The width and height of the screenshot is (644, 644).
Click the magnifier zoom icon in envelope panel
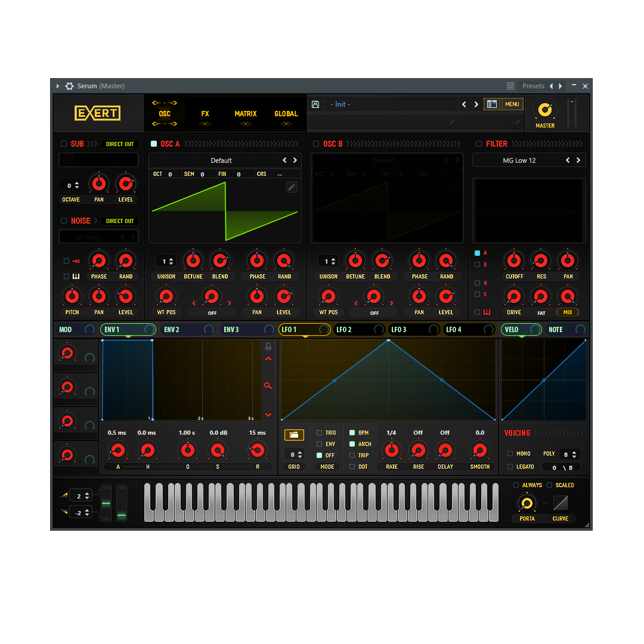[268, 386]
